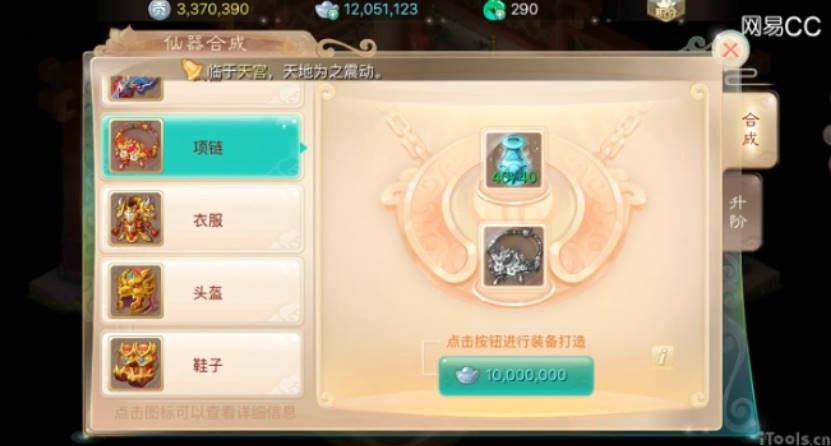Viewport: 831px width, 446px height.
Task: Tap the scrolling announcement bell icon
Action: (191, 69)
